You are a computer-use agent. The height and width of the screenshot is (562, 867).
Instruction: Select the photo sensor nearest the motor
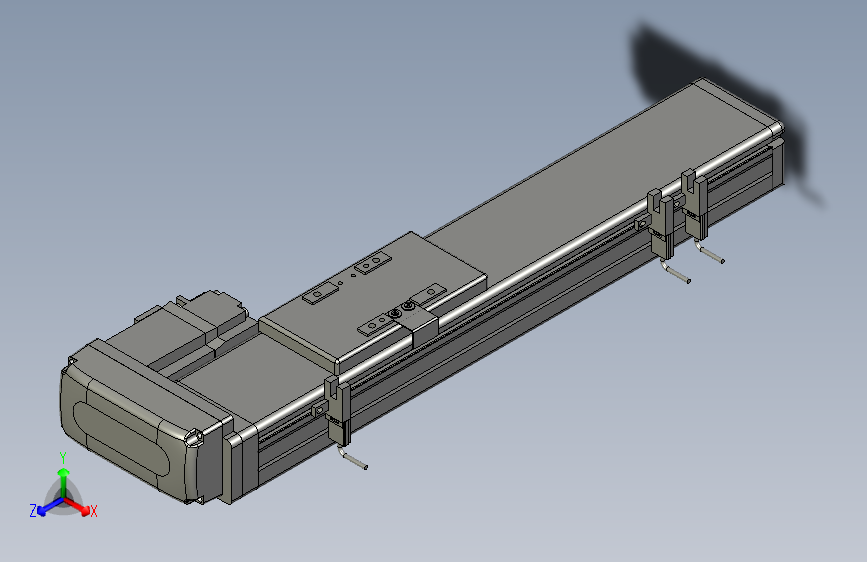(338, 411)
